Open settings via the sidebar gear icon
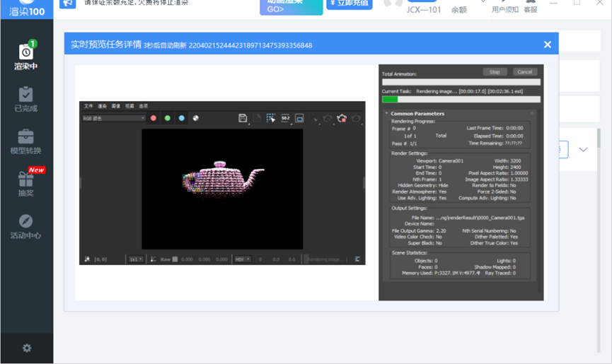The width and height of the screenshot is (612, 364). coord(27,348)
